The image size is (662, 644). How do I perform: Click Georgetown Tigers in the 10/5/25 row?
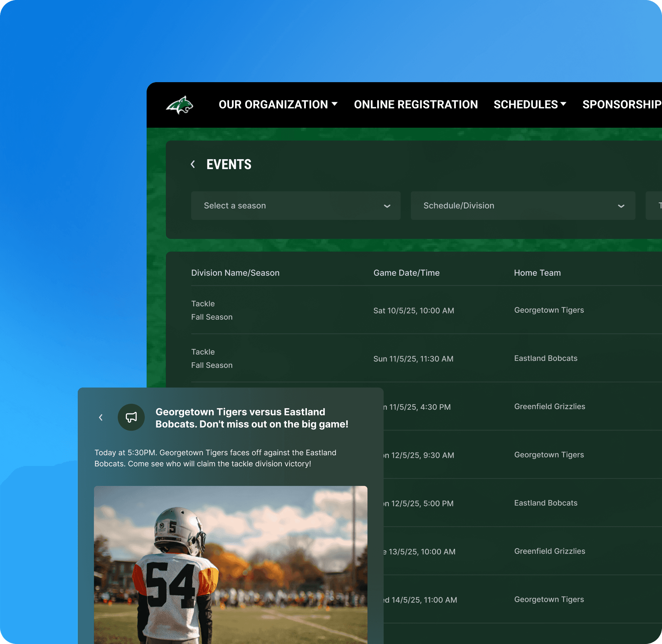(x=549, y=310)
